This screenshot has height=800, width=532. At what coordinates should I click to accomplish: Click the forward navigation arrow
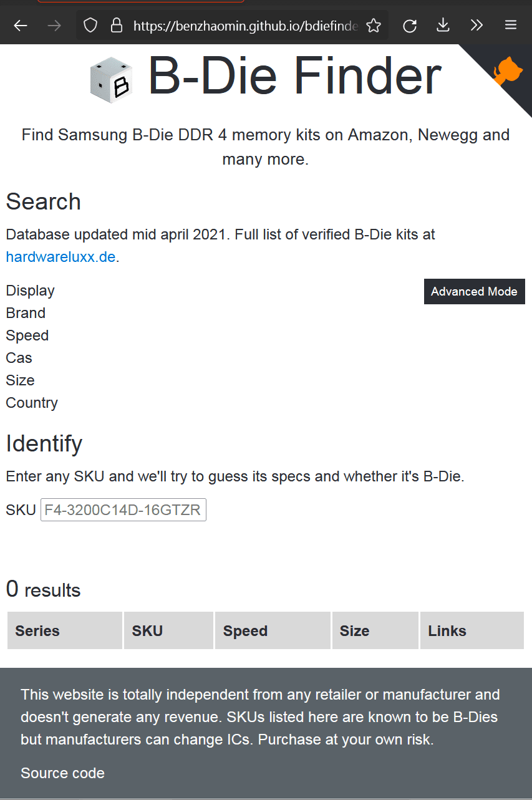coord(54,26)
